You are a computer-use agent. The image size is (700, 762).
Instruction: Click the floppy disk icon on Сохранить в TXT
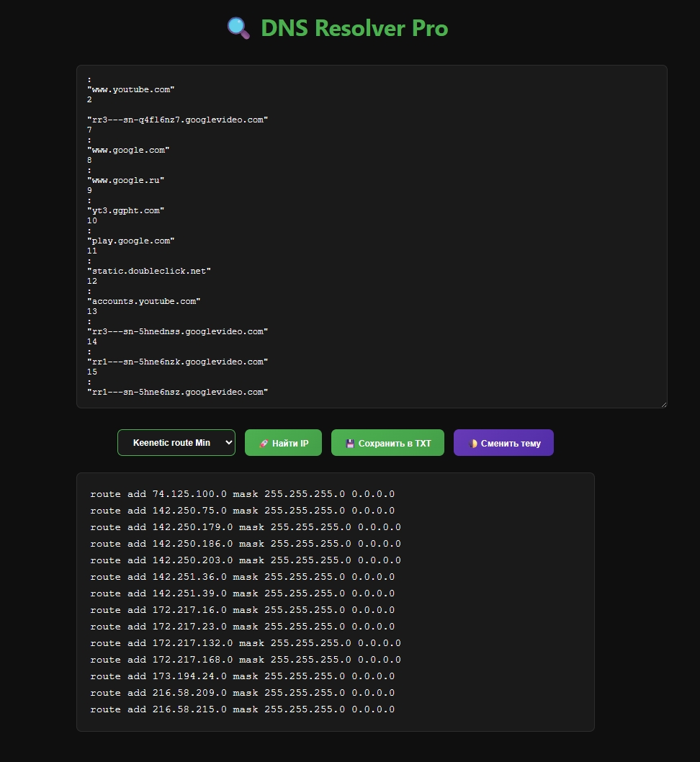[x=351, y=442]
